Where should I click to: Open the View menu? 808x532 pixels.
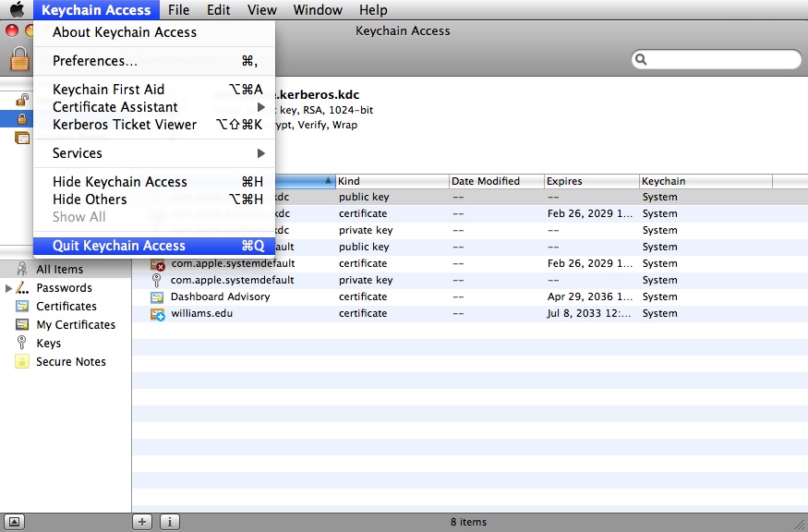tap(261, 10)
